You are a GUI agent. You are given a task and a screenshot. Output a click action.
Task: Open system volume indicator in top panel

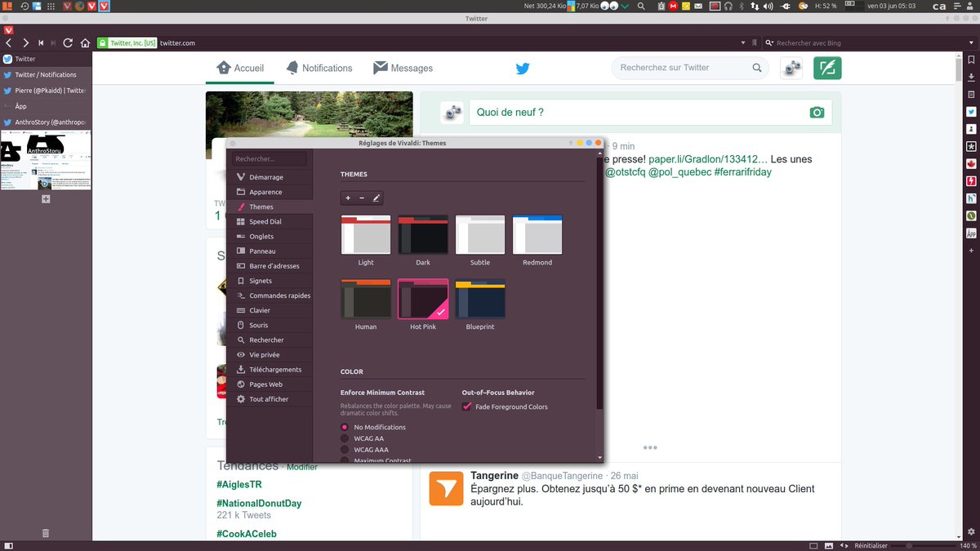768,7
